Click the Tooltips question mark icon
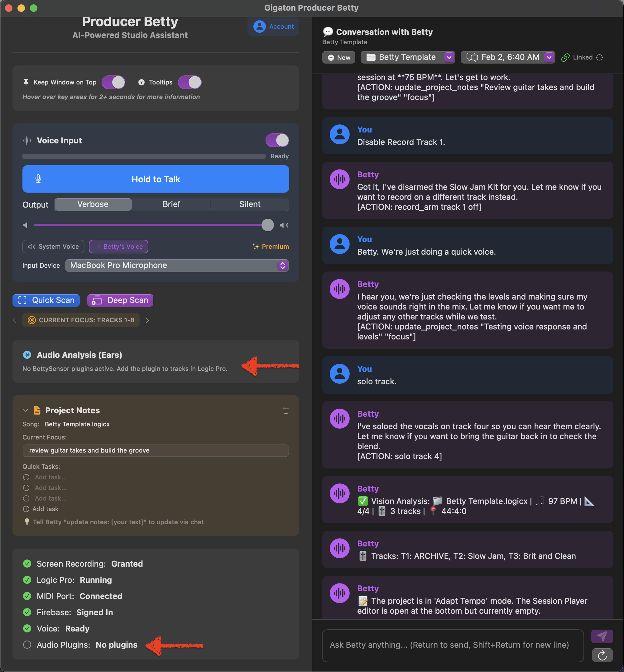The width and height of the screenshot is (624, 672). [142, 82]
